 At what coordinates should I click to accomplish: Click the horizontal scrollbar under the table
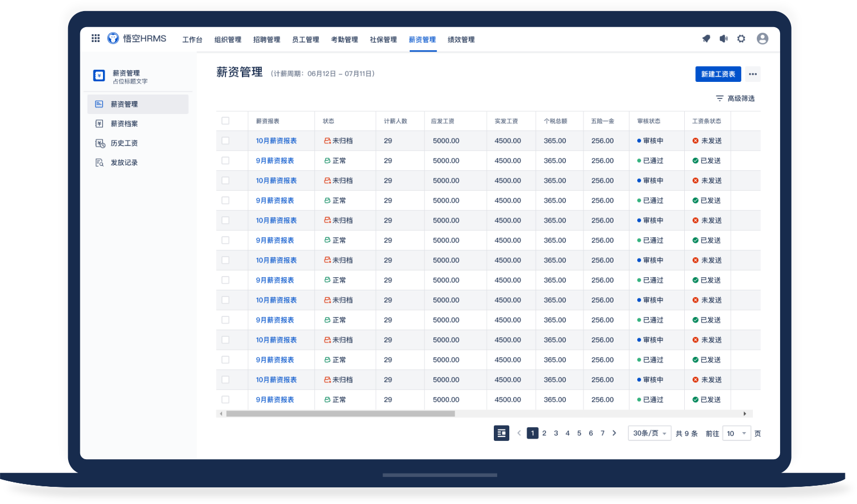coord(340,414)
